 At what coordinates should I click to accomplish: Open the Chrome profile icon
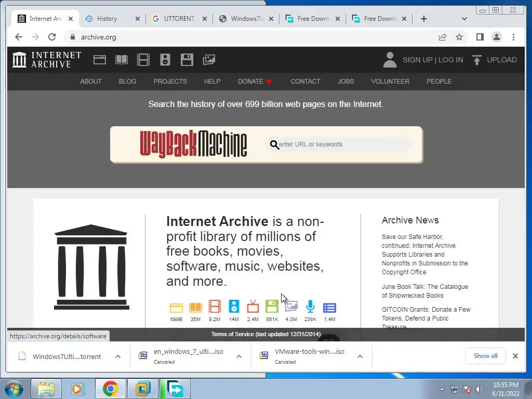(x=496, y=37)
